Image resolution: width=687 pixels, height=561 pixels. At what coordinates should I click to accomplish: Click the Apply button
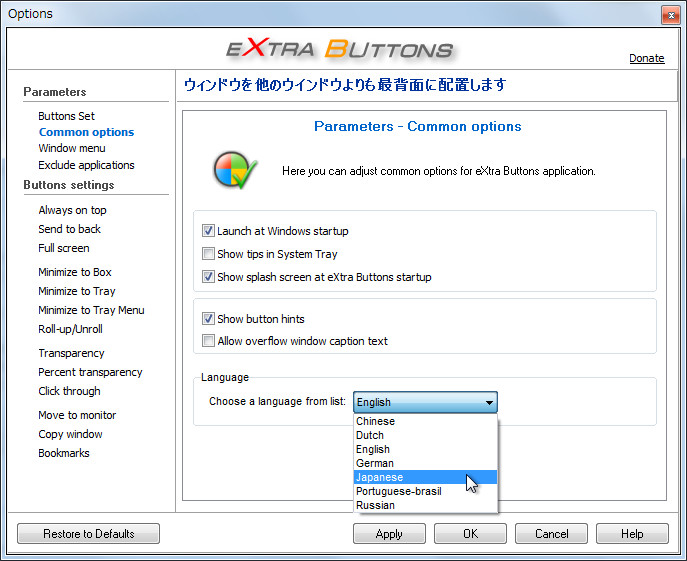[389, 533]
